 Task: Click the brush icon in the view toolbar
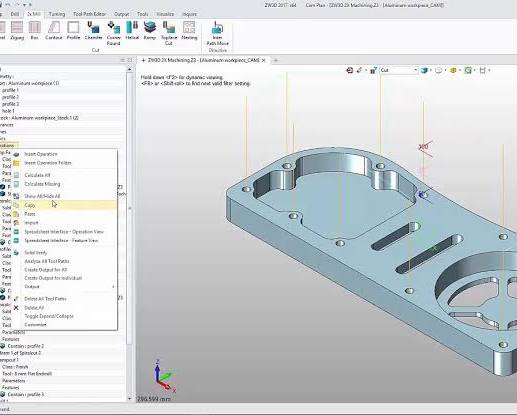[x=359, y=70]
